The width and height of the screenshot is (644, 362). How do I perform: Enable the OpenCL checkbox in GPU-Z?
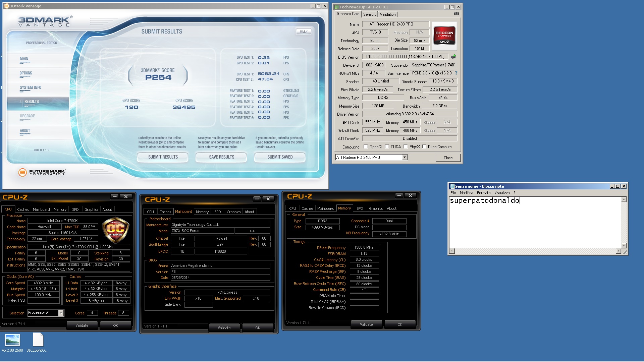366,147
